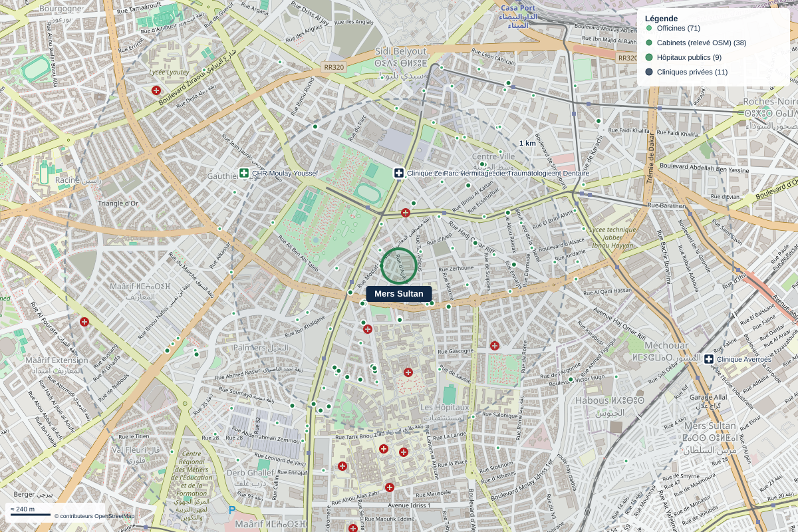Screen dimensions: 798x532
Task: Click the CHR Moulay Youssef clinic cross icon
Action: [x=244, y=174]
